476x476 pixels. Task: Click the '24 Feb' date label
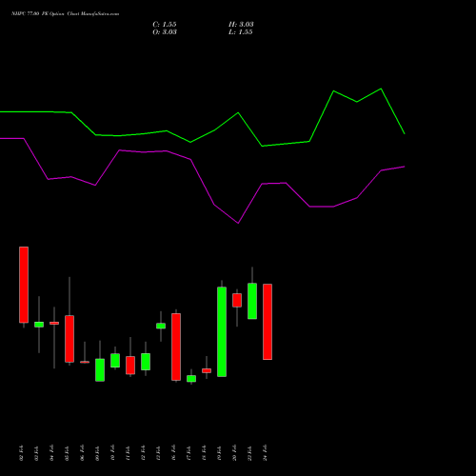pyautogui.click(x=265, y=453)
